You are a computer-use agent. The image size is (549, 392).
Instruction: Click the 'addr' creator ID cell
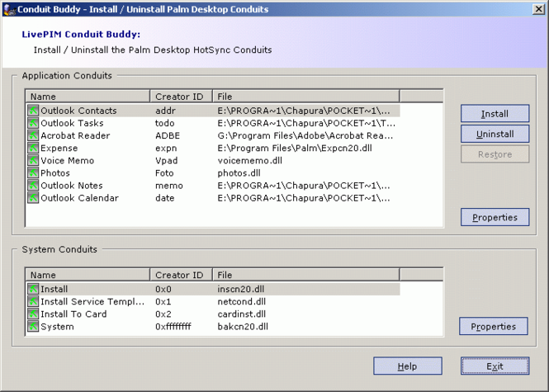click(x=165, y=111)
